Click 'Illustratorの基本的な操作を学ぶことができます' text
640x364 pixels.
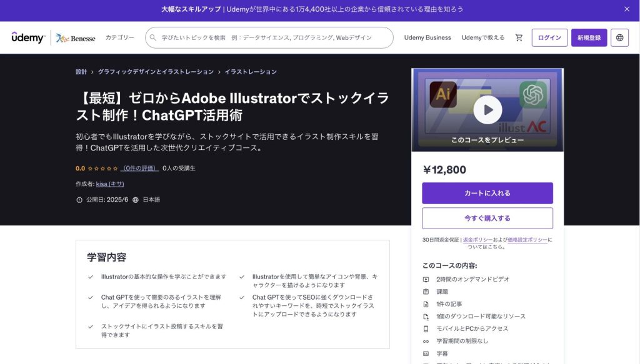click(x=164, y=277)
